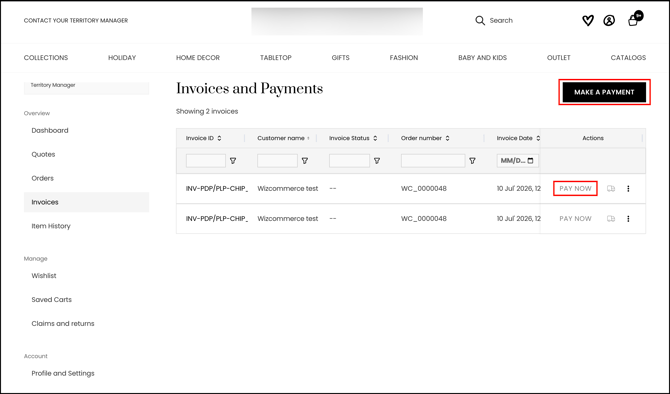The image size is (670, 394).
Task: Go to Dashboard in sidebar
Action: pos(50,130)
